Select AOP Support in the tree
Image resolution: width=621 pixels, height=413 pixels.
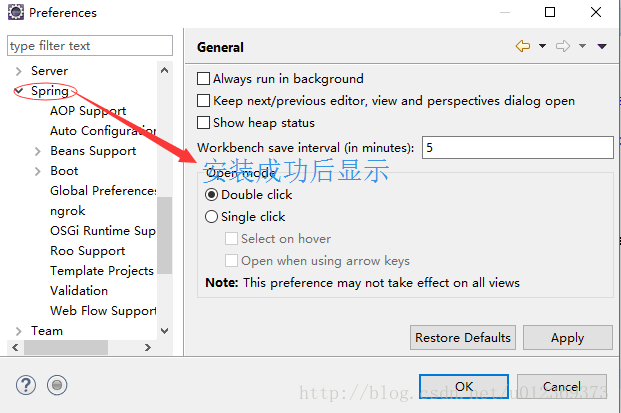pos(88,111)
